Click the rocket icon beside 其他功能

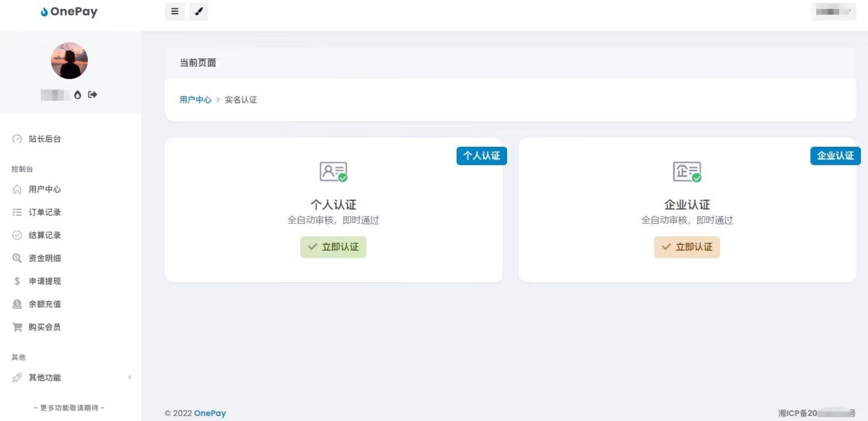pos(17,377)
